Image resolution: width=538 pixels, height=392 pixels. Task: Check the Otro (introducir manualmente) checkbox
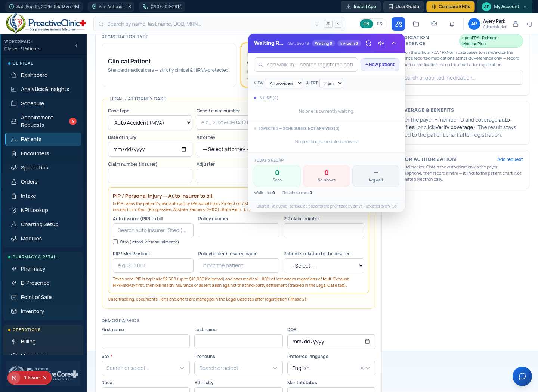(115, 242)
